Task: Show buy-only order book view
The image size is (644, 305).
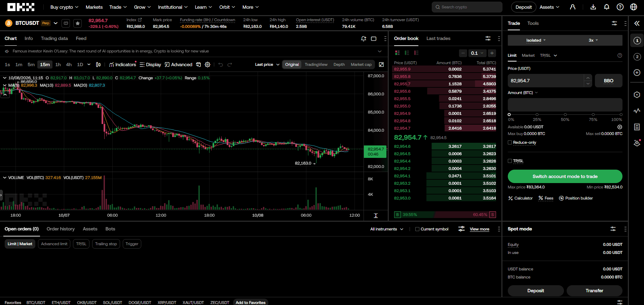Action: point(407,53)
